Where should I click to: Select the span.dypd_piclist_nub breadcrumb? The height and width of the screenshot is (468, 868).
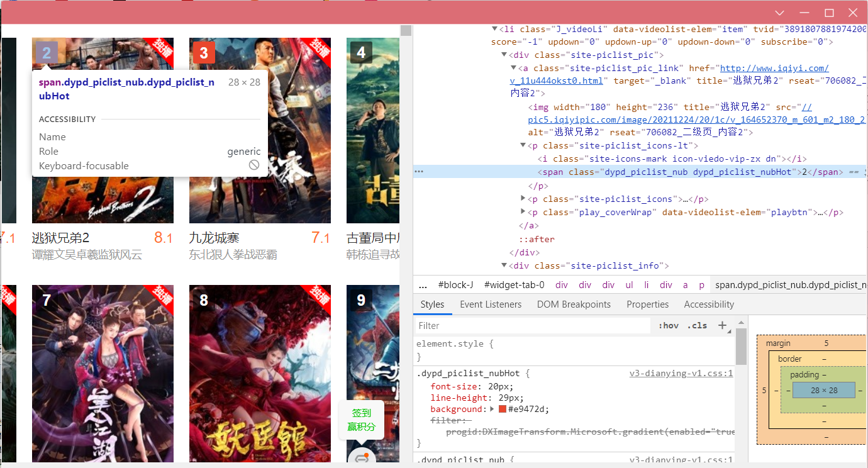(789, 285)
